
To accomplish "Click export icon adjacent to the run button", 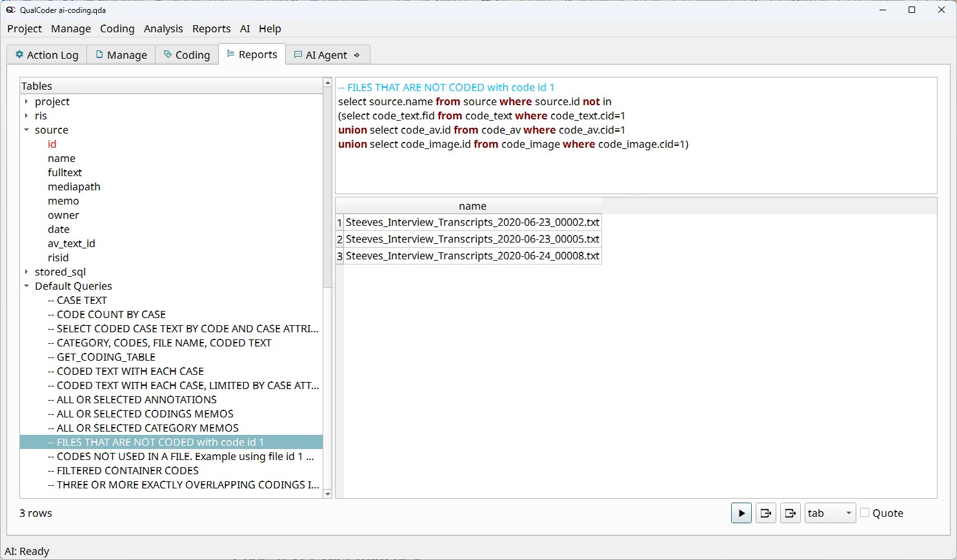I will (x=765, y=513).
